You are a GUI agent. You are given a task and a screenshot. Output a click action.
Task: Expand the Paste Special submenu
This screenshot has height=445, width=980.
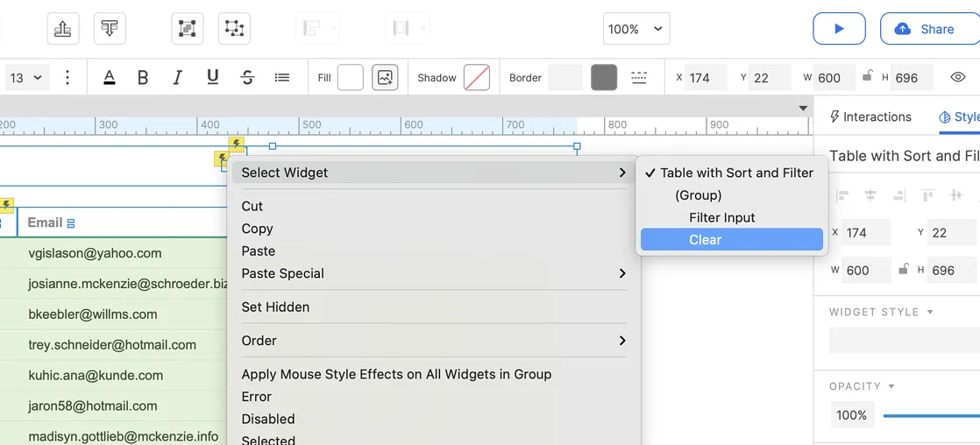point(435,273)
